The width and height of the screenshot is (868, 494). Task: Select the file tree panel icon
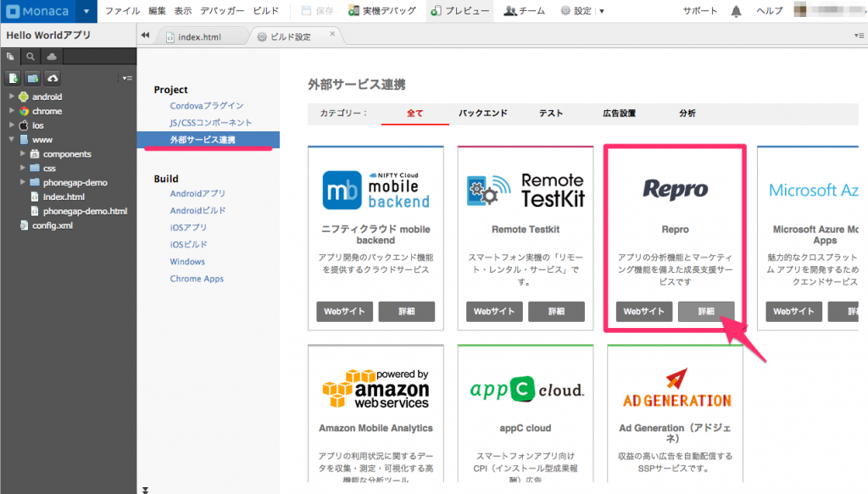[10, 57]
